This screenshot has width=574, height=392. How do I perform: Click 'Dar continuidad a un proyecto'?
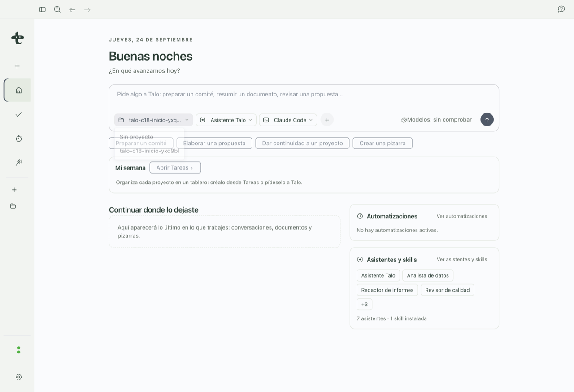point(302,143)
